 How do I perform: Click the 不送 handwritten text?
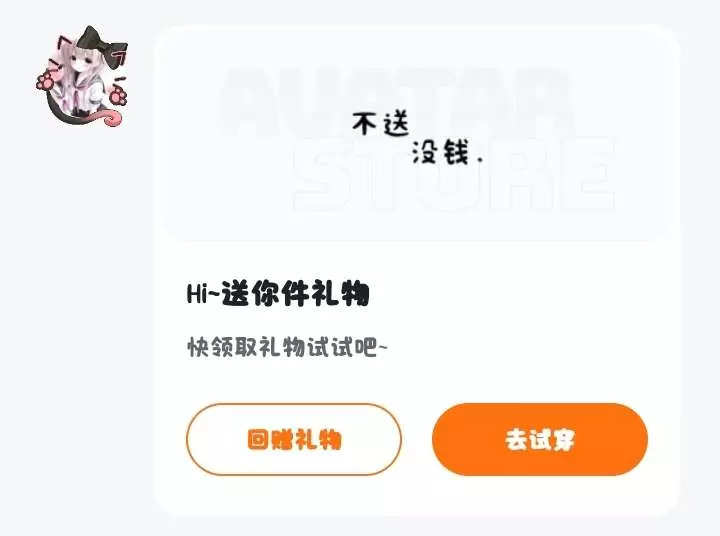[381, 124]
